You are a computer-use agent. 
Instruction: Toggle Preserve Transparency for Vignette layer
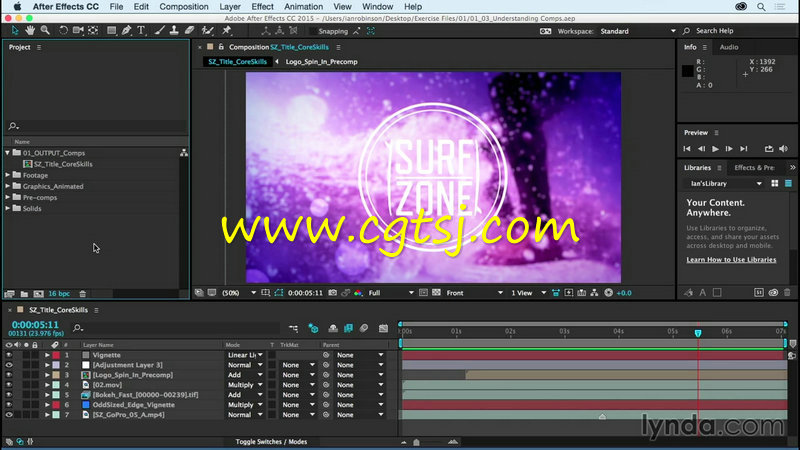(272, 355)
